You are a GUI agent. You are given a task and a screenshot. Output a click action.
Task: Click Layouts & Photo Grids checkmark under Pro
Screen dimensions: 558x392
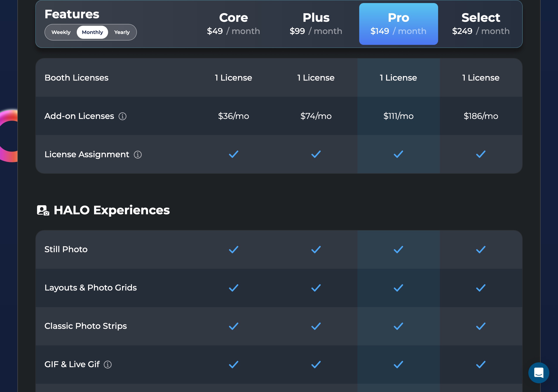(398, 288)
